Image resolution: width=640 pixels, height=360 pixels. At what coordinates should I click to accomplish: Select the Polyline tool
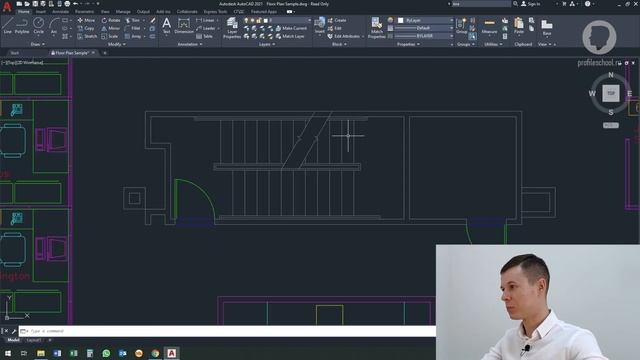[22, 25]
